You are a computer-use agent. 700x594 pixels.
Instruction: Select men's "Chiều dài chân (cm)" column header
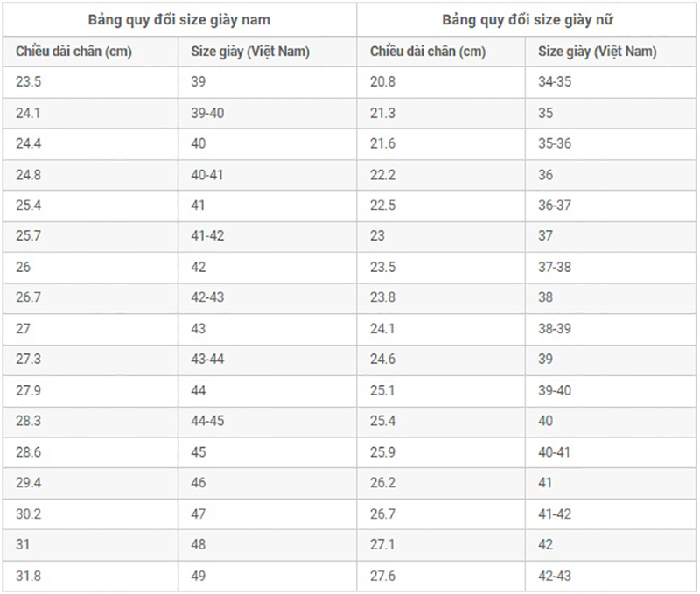click(x=73, y=52)
